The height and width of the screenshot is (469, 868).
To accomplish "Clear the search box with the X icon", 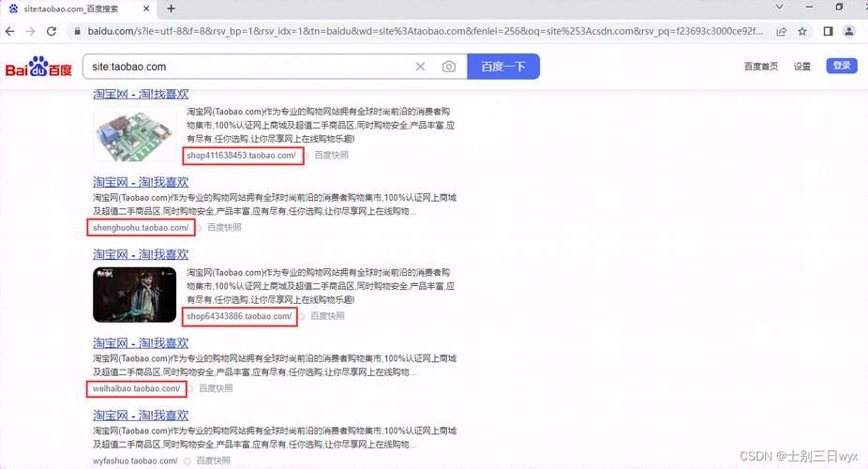I will coord(420,67).
